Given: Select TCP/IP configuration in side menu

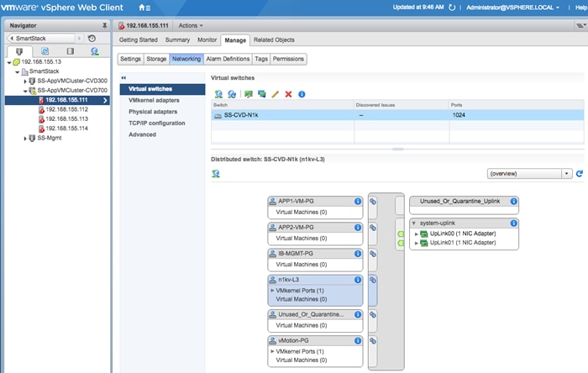Looking at the screenshot, I should click(x=157, y=123).
